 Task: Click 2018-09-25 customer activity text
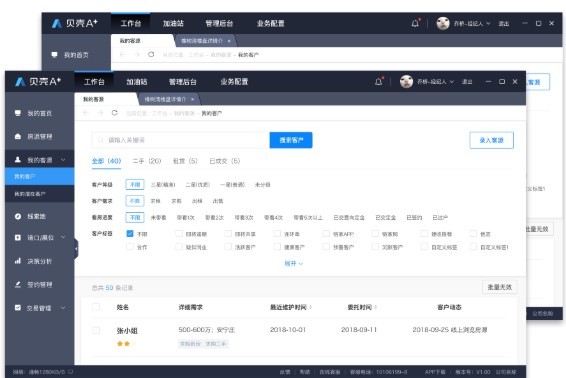pyautogui.click(x=450, y=330)
